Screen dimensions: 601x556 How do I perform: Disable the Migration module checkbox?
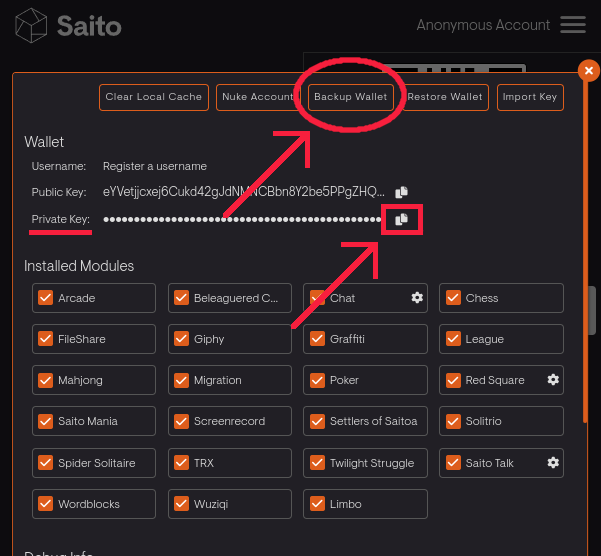point(181,380)
